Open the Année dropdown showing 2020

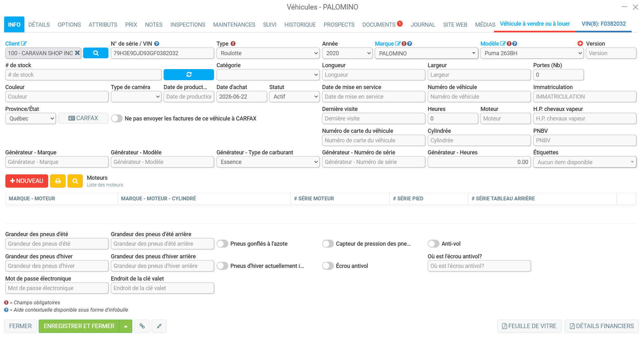(x=347, y=53)
